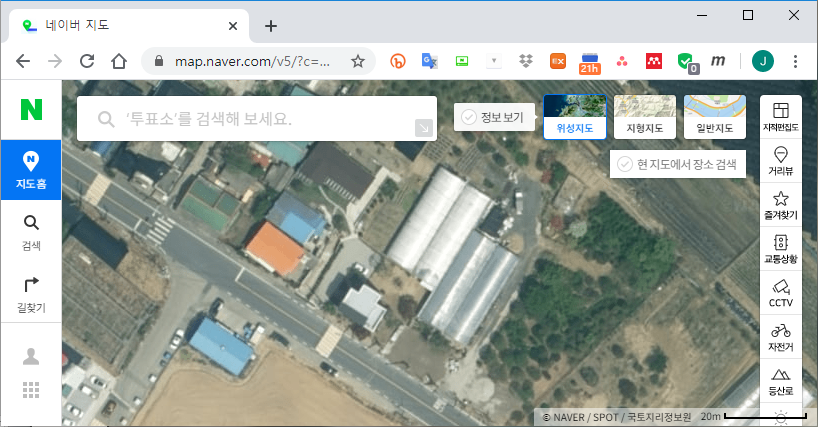Show the 교통상황 traffic layer

[781, 248]
